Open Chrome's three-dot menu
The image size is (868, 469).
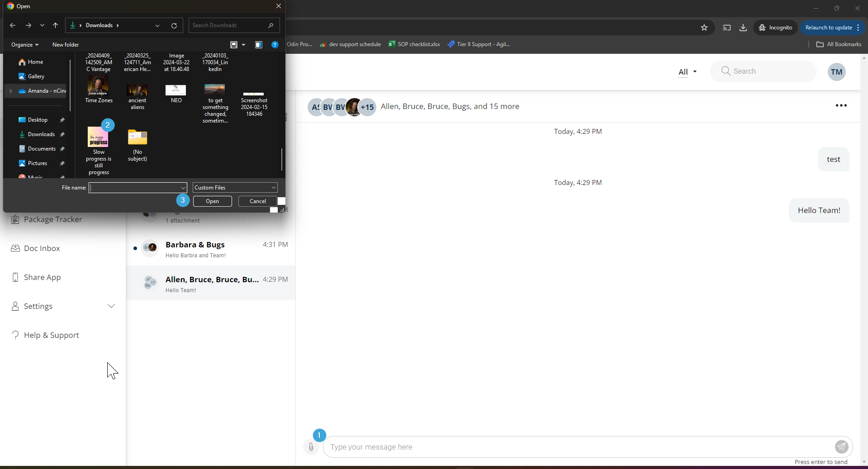(859, 28)
